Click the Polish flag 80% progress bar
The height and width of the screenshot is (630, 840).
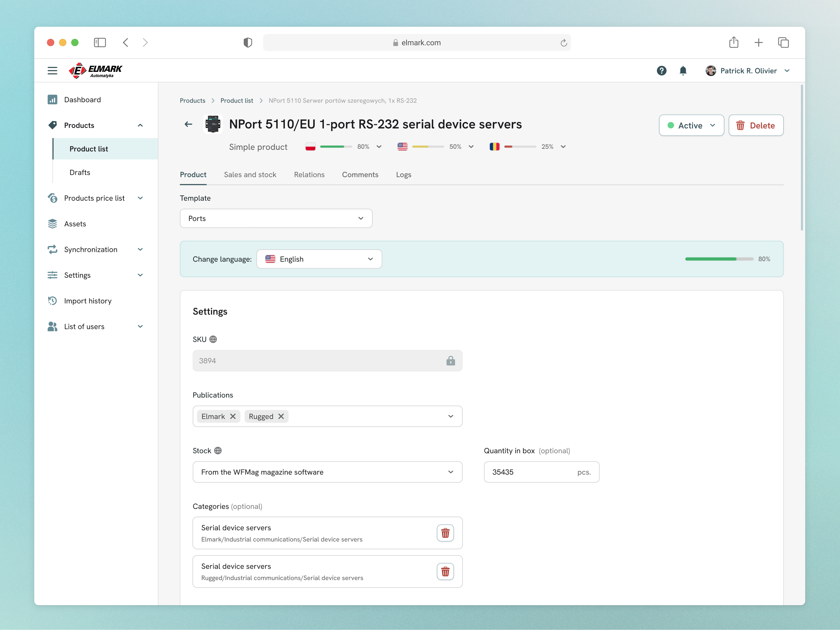click(x=336, y=147)
